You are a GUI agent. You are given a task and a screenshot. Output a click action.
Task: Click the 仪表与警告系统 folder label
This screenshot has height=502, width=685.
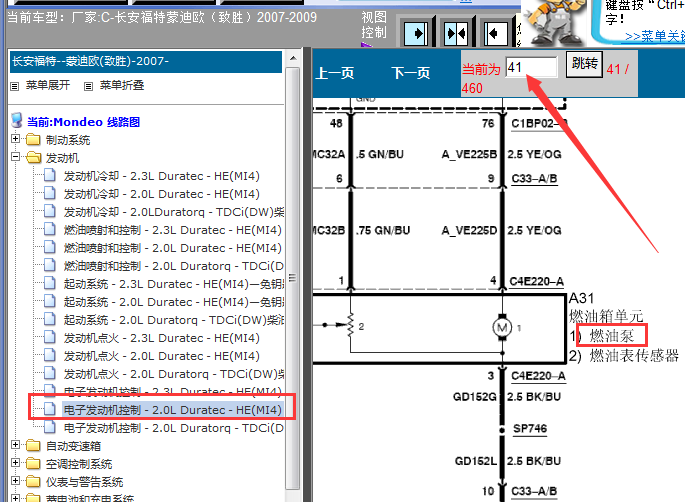pyautogui.click(x=85, y=482)
